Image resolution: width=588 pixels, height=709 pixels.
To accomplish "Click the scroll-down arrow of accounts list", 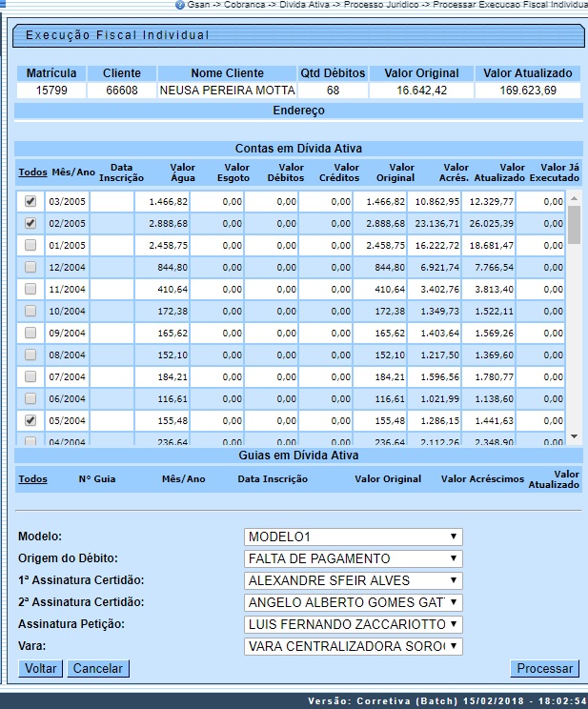I will click(x=574, y=436).
